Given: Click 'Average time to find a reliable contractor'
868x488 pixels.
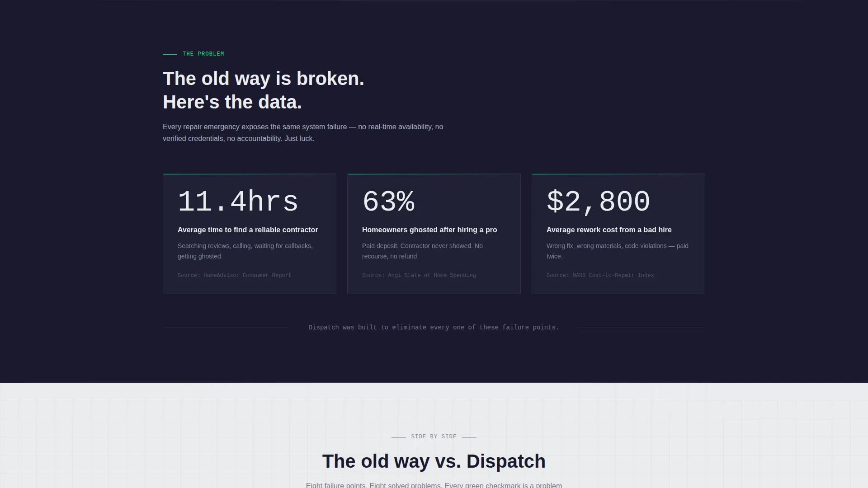Looking at the screenshot, I should [x=248, y=230].
